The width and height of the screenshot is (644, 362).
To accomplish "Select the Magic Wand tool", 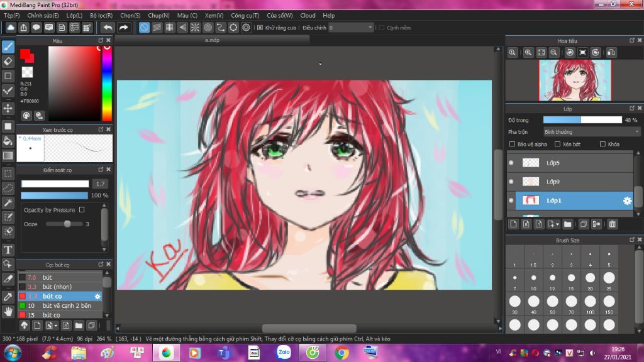I will click(8, 203).
